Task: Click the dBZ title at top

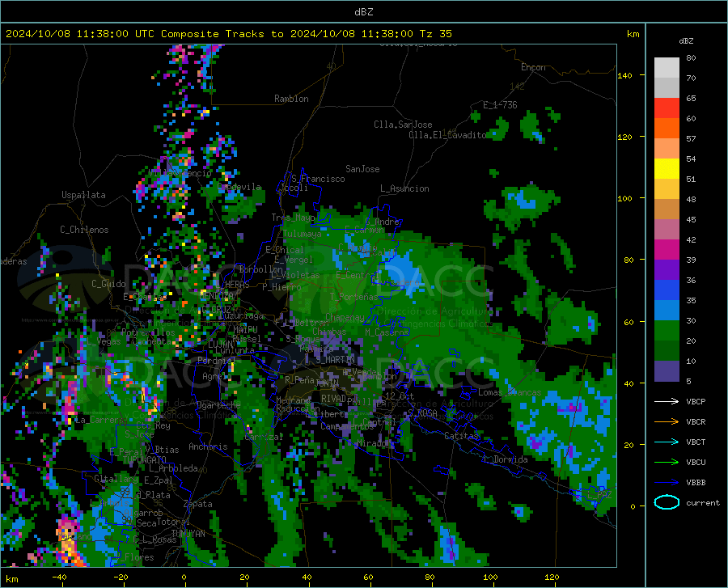Action: click(363, 12)
